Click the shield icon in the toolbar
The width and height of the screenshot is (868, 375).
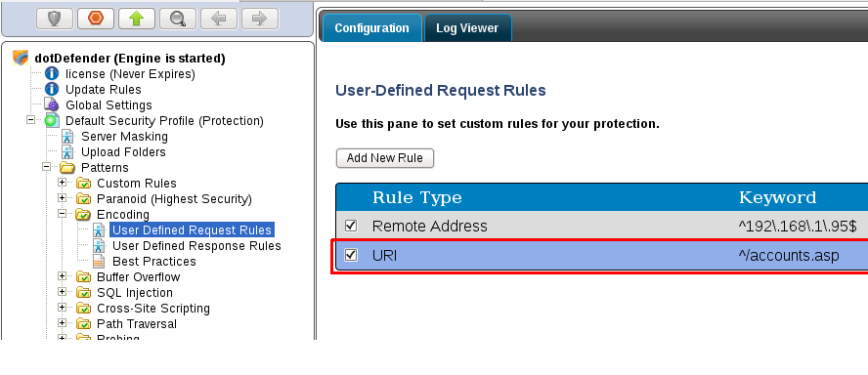(55, 19)
